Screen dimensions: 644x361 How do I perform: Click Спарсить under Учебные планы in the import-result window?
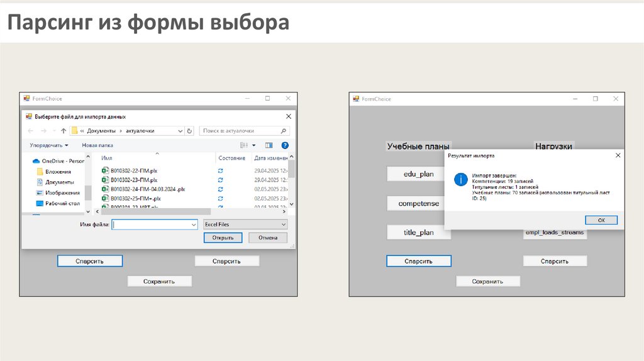[x=418, y=261]
